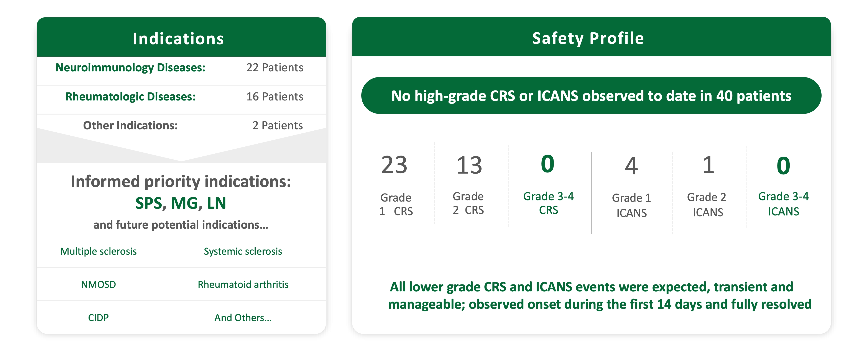Click the 16 Patients count
868x348 pixels.
tap(275, 97)
